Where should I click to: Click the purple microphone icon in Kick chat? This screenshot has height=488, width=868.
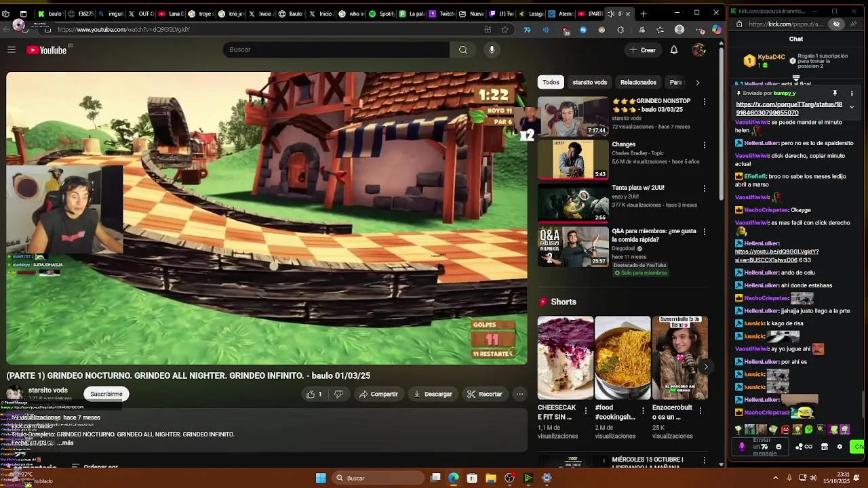click(x=742, y=447)
